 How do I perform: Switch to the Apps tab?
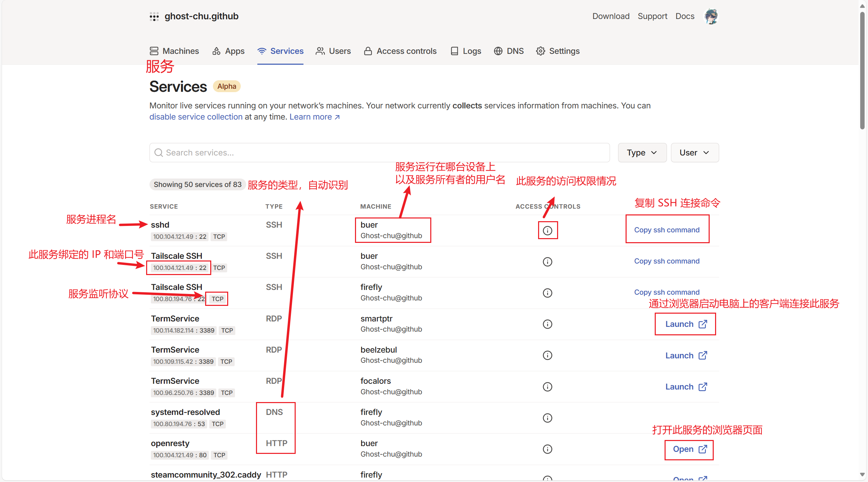228,51
